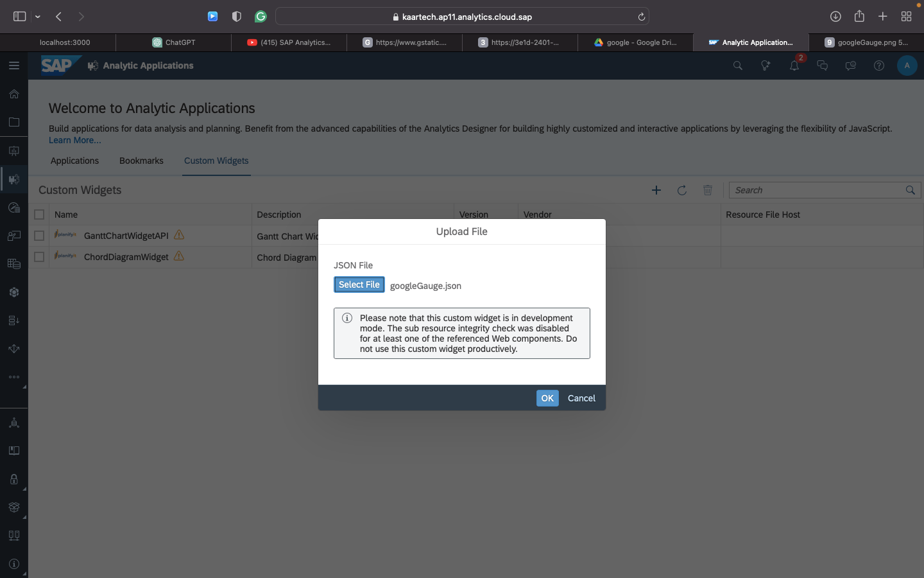Screen dimensions: 924x578
Task: Open the Files folder icon in sidebar
Action: (x=13, y=122)
